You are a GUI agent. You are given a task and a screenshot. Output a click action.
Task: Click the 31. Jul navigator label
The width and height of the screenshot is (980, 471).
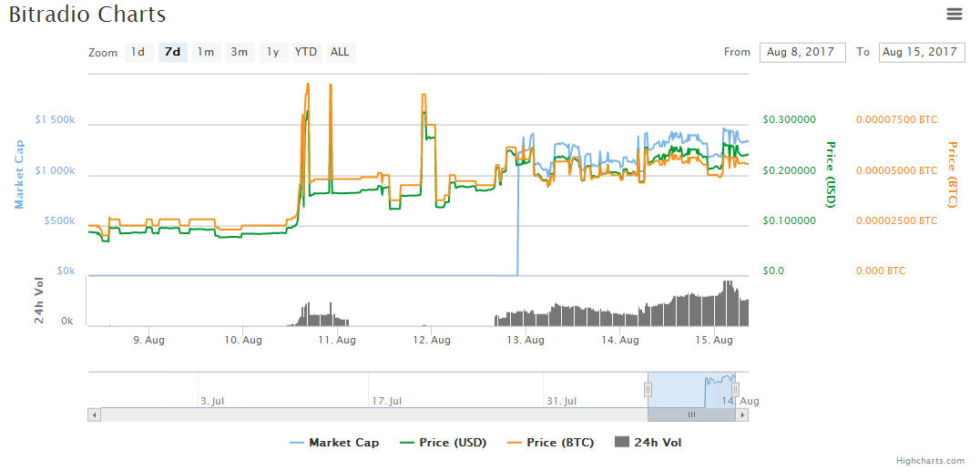click(561, 401)
